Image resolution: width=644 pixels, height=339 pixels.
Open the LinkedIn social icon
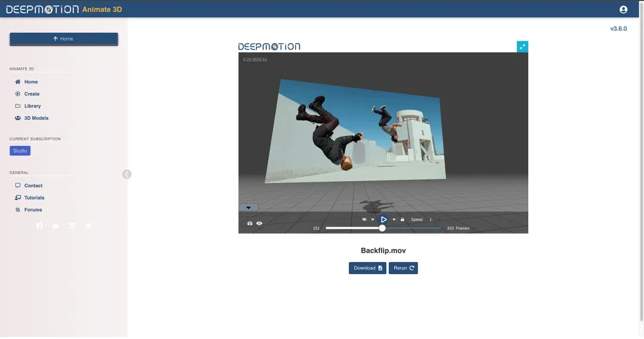[x=72, y=226]
